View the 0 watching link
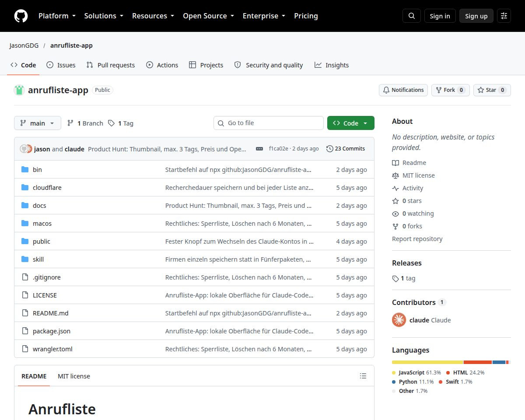The image size is (525, 420). point(413,213)
